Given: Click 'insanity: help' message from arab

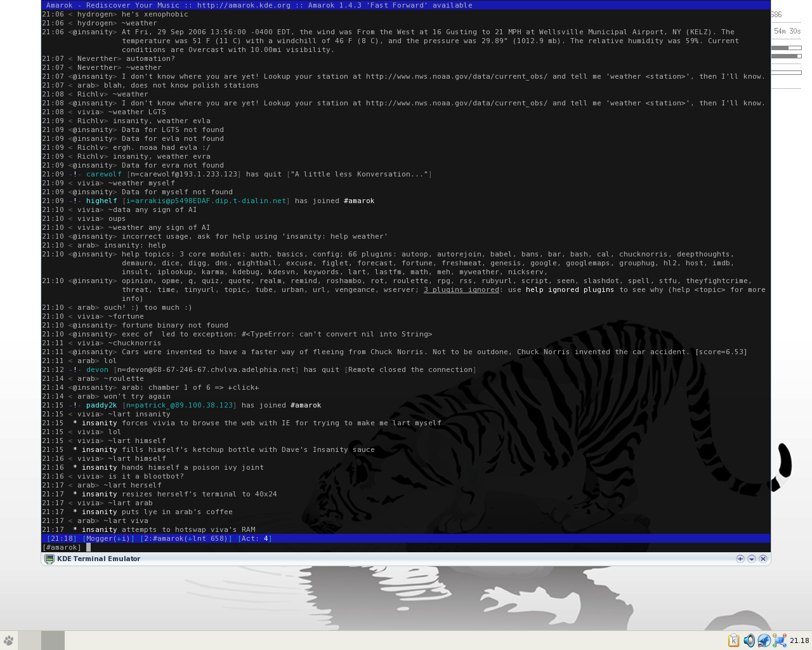Looking at the screenshot, I should coord(135,245).
